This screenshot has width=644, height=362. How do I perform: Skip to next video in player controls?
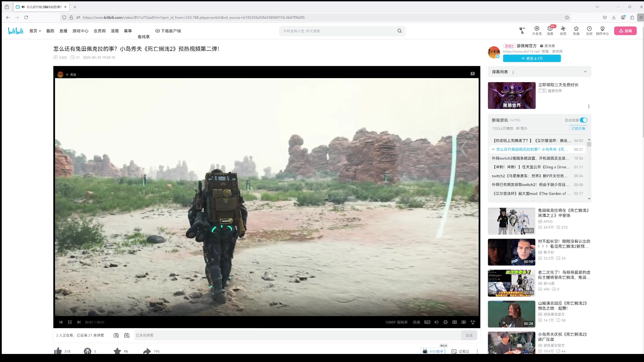point(79,322)
